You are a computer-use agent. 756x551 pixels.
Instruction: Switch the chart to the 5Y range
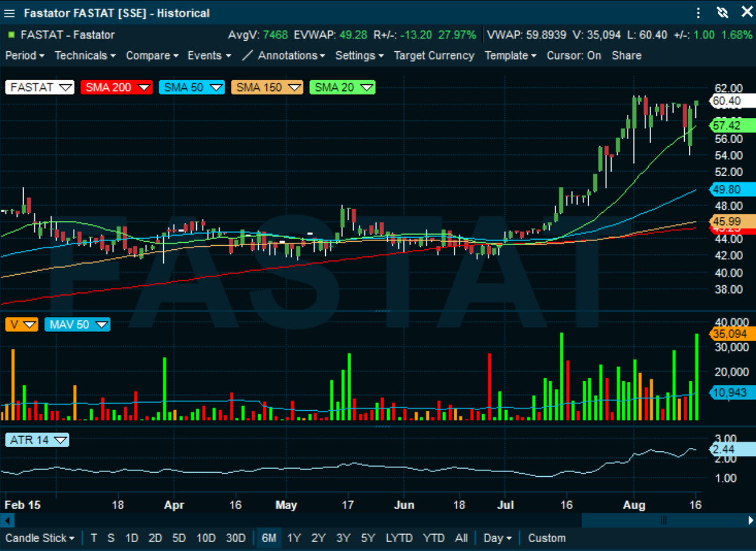click(x=368, y=538)
